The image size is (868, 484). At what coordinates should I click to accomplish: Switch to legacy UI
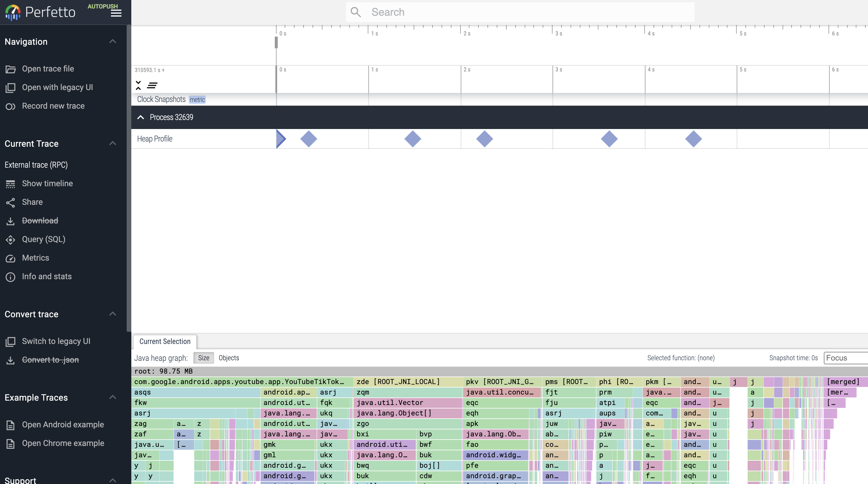[56, 341]
